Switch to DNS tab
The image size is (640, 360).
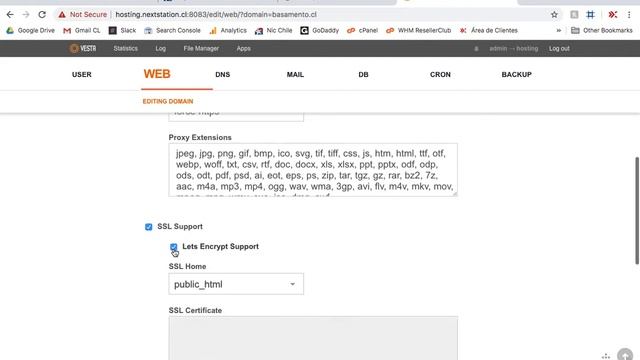tap(222, 75)
